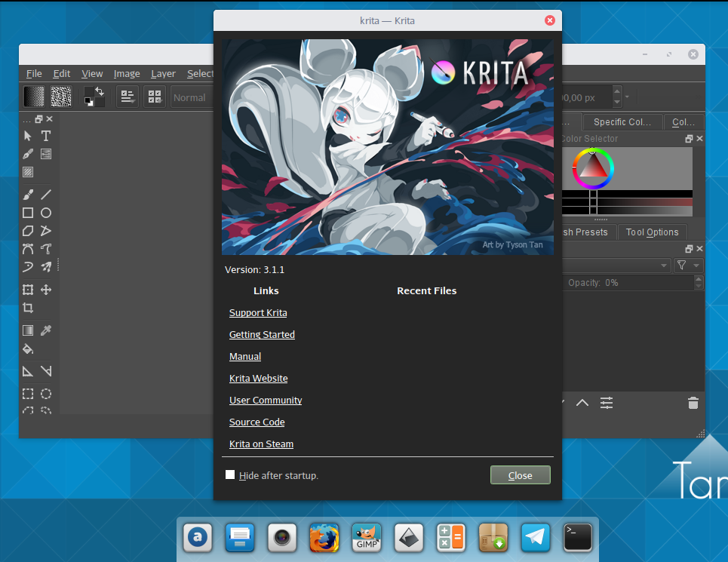The height and width of the screenshot is (562, 728).
Task: Select the Polyline tool
Action: (x=45, y=231)
